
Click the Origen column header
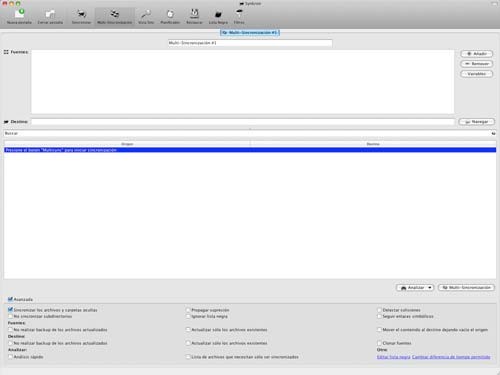127,144
